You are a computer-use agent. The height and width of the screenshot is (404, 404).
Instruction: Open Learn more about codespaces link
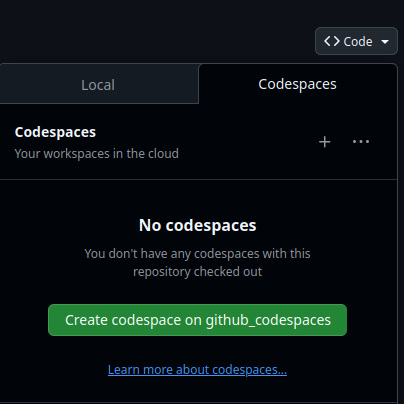[197, 370]
